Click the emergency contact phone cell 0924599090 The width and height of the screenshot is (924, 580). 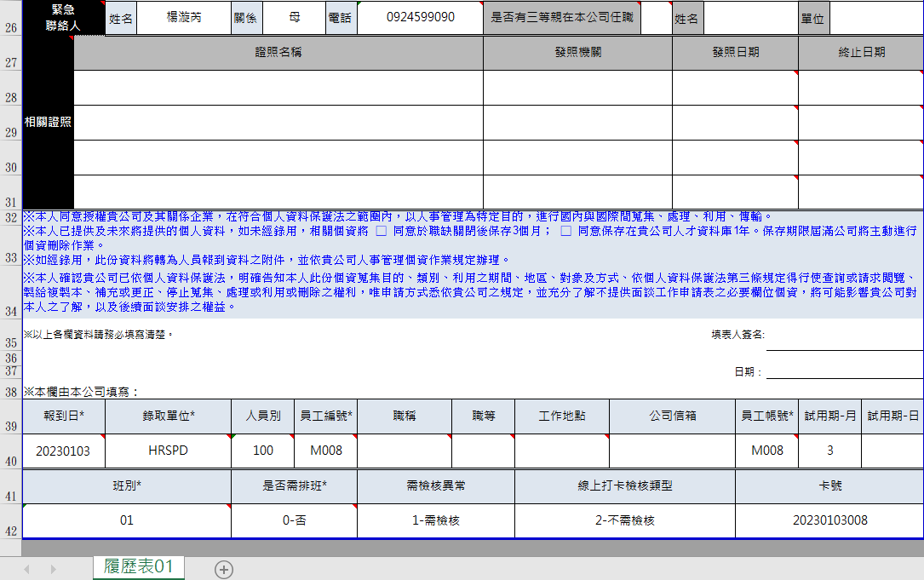420,18
